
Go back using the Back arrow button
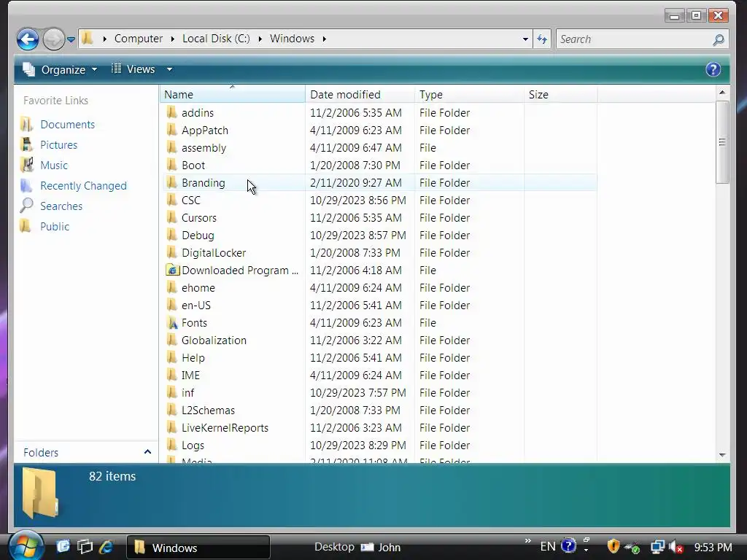[27, 39]
